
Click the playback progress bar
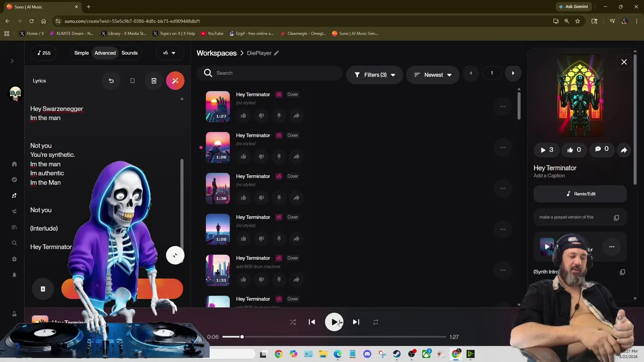pyautogui.click(x=334, y=337)
